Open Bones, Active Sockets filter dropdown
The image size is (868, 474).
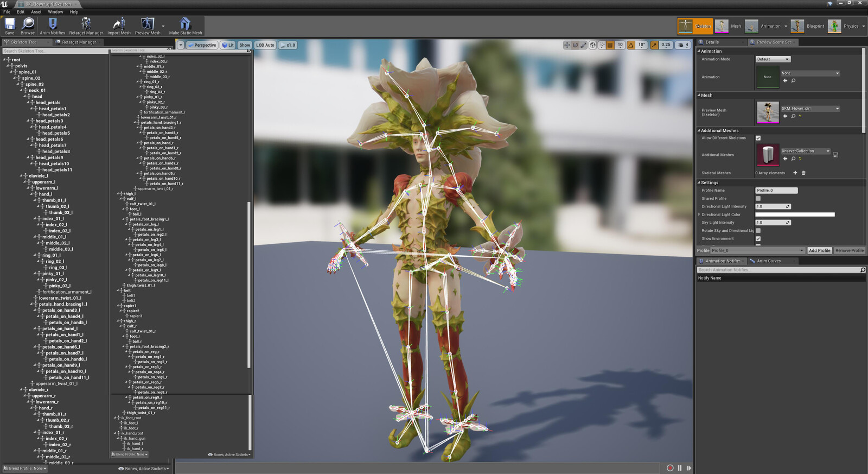pyautogui.click(x=144, y=469)
